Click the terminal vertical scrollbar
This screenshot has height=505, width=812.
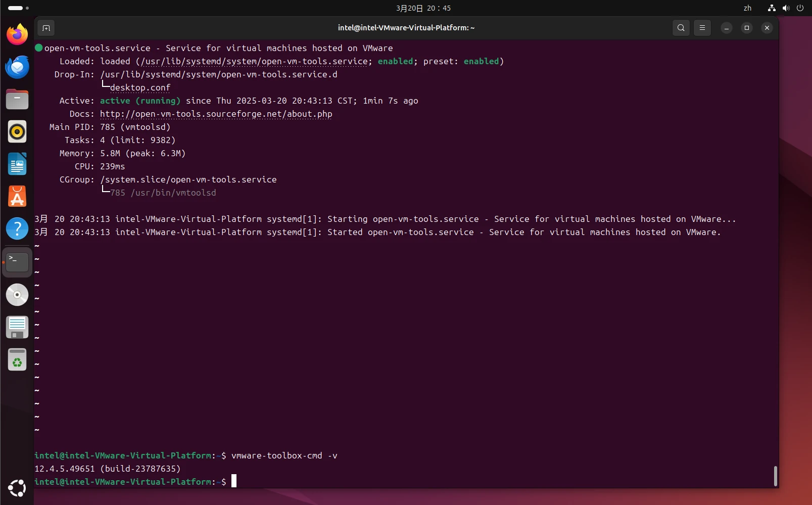[x=776, y=476]
